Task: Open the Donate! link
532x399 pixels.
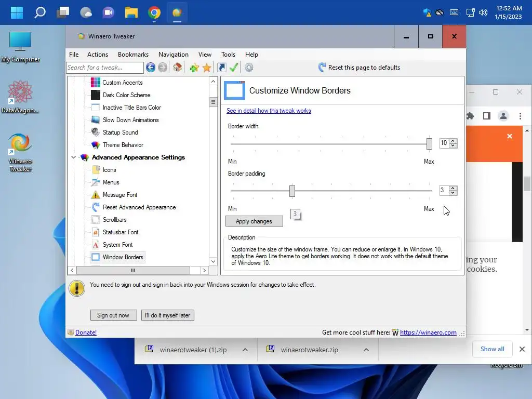Action: pyautogui.click(x=86, y=332)
